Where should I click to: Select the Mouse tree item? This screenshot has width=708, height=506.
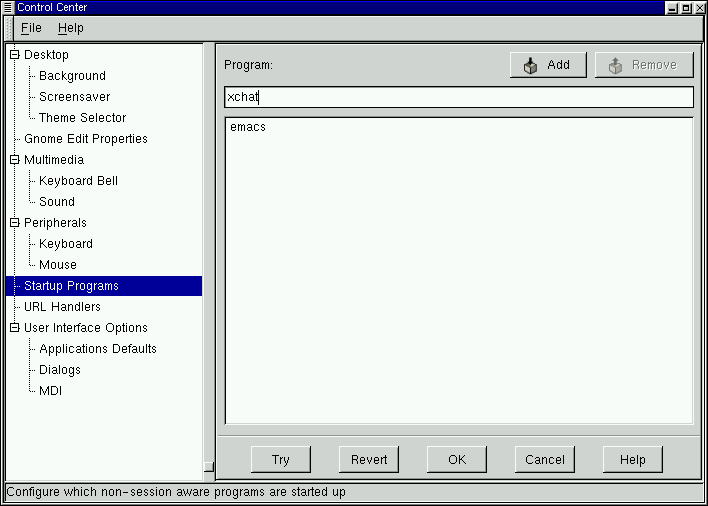coord(58,265)
